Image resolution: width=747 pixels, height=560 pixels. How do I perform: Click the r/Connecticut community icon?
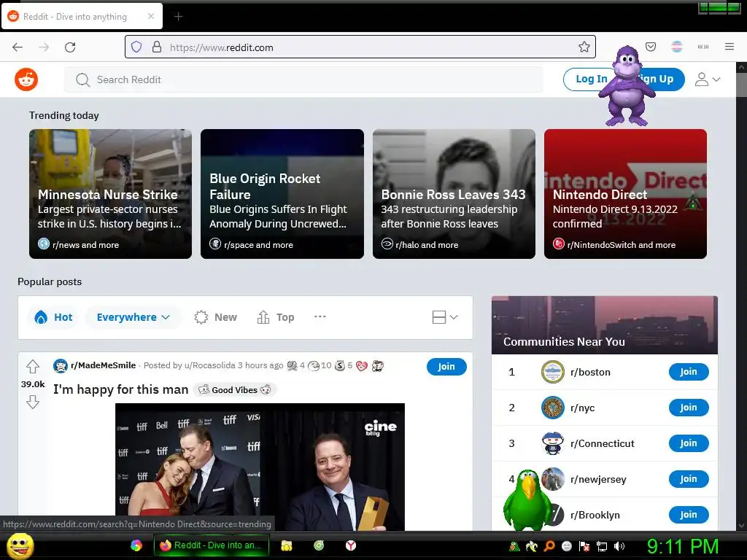click(x=553, y=443)
